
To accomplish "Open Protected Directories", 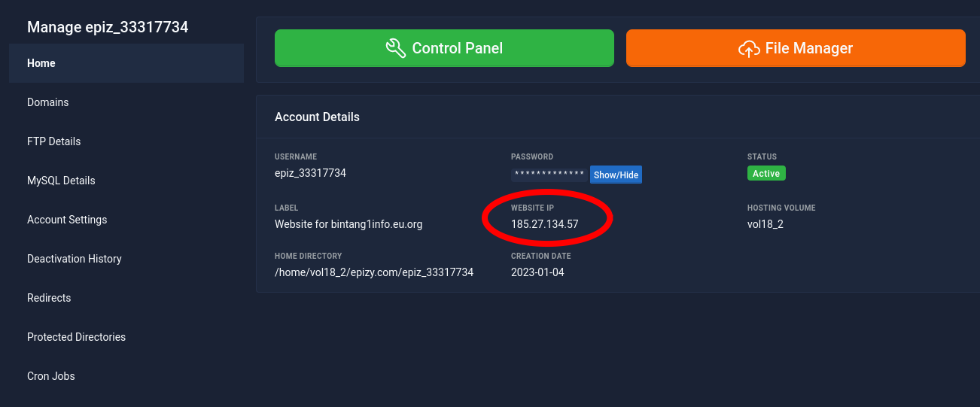I will pos(76,337).
